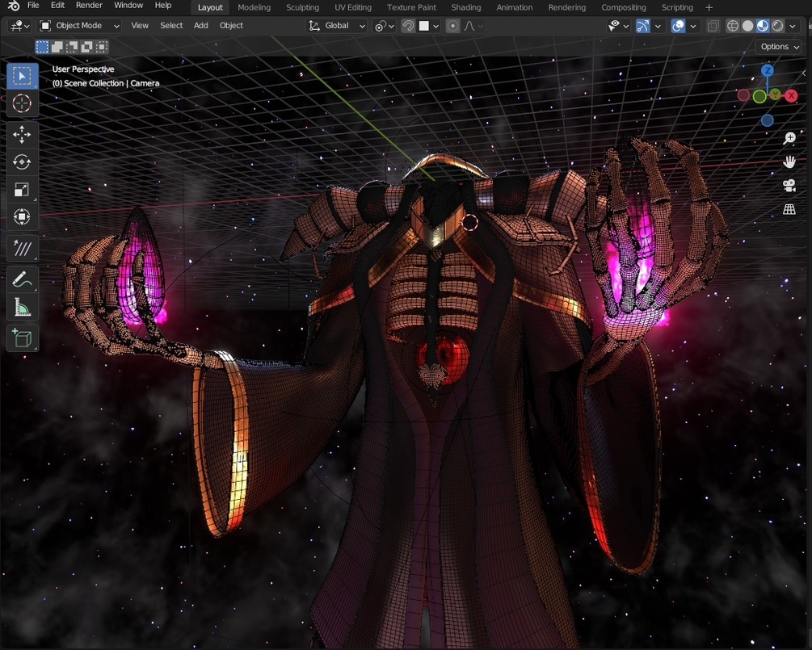Screen dimensions: 812x650
Task: Open the pivot point dropdown
Action: 385,25
